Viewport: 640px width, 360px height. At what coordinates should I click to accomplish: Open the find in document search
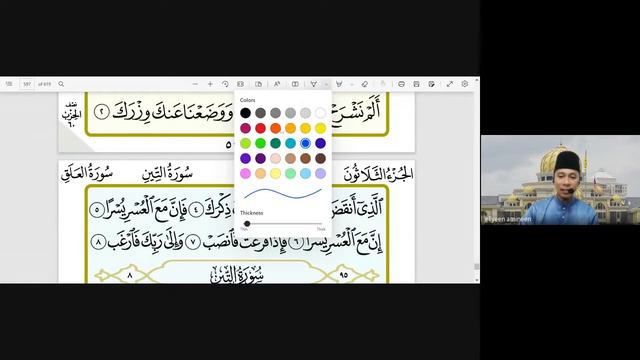pyautogui.click(x=61, y=84)
